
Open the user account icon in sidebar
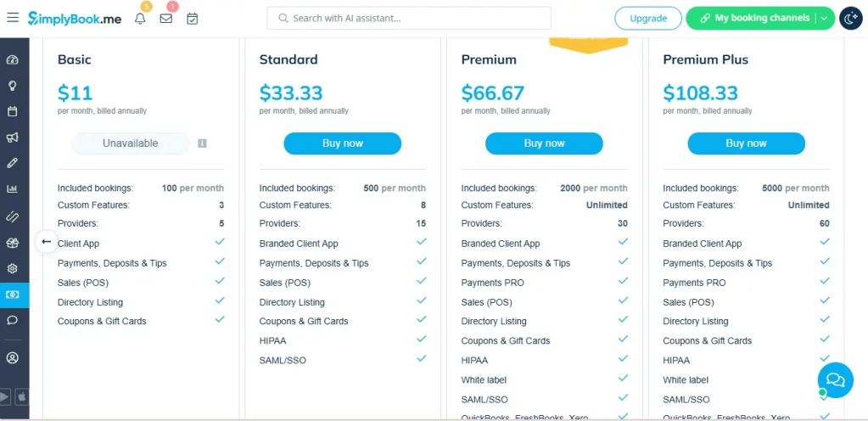coord(13,358)
